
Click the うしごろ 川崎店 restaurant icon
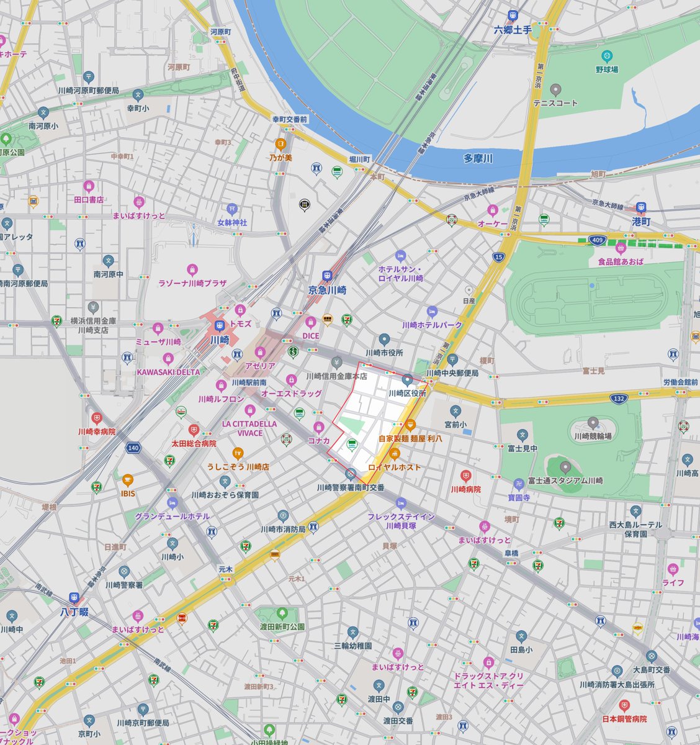pos(238,453)
